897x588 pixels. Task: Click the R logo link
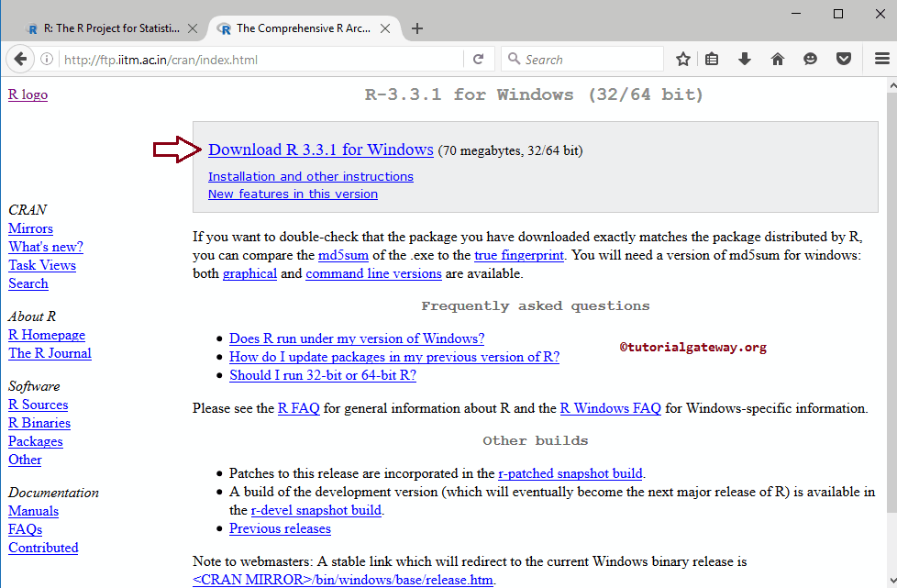pos(28,94)
